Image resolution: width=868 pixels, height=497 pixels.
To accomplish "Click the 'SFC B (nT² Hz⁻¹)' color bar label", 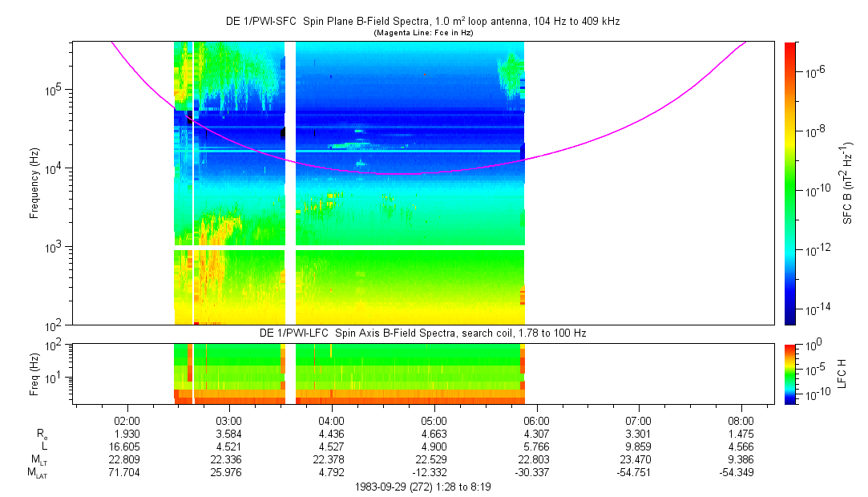I will pyautogui.click(x=848, y=183).
